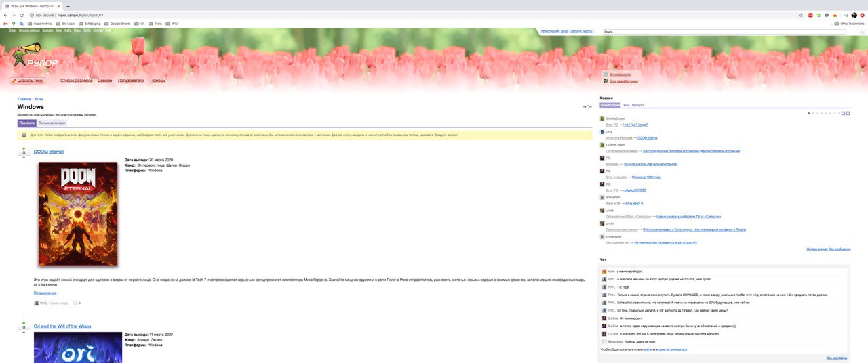Click the last square pager button in Свежее
Image resolution: width=868 pixels, height=363 pixels.
tap(848, 113)
